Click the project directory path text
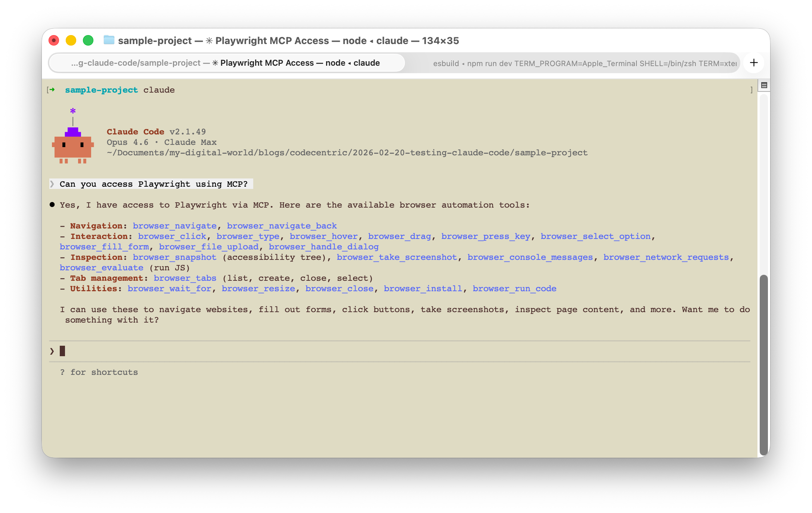 (347, 153)
